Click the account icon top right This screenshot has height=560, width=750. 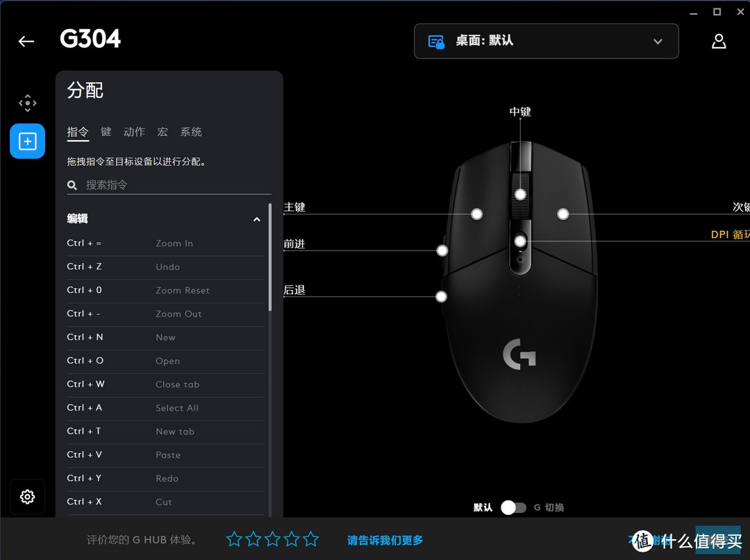(719, 41)
